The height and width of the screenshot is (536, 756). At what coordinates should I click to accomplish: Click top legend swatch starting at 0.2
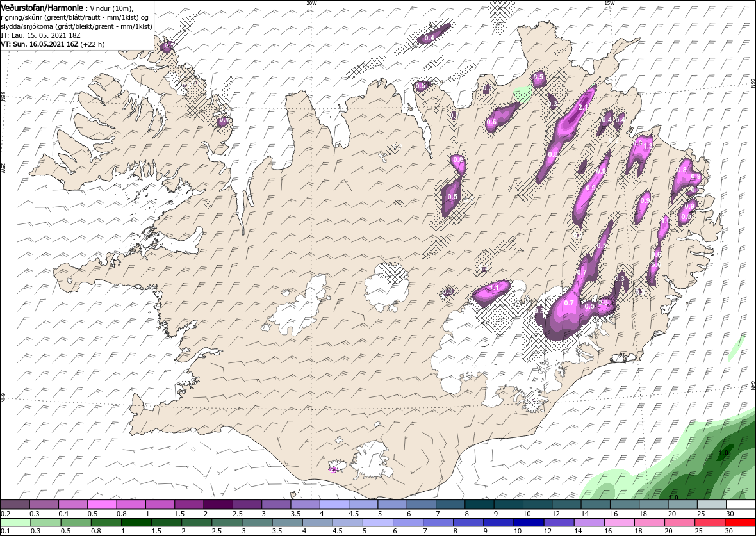pos(15,504)
